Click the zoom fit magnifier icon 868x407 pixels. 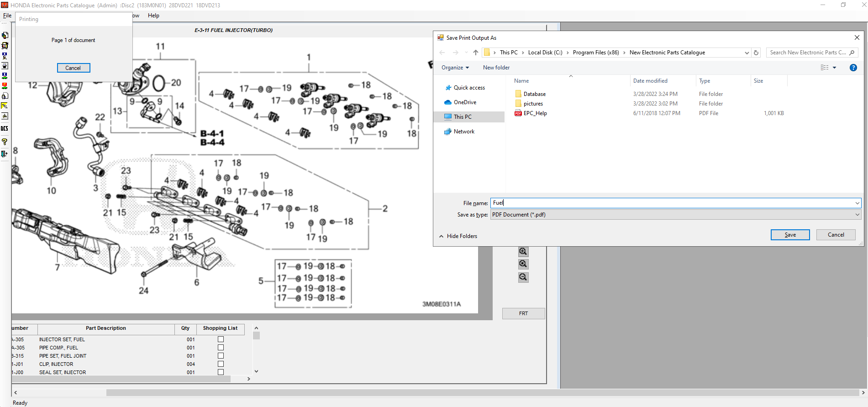tap(523, 264)
